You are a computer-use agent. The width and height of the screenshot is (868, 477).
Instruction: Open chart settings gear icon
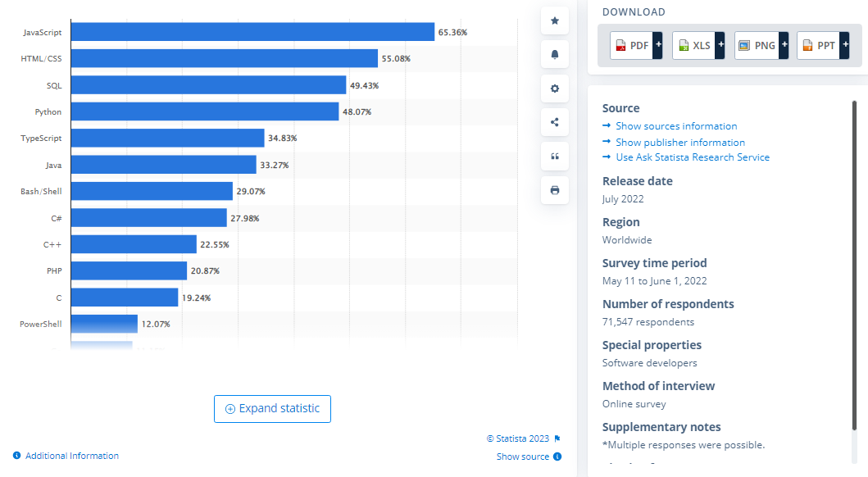pyautogui.click(x=555, y=89)
